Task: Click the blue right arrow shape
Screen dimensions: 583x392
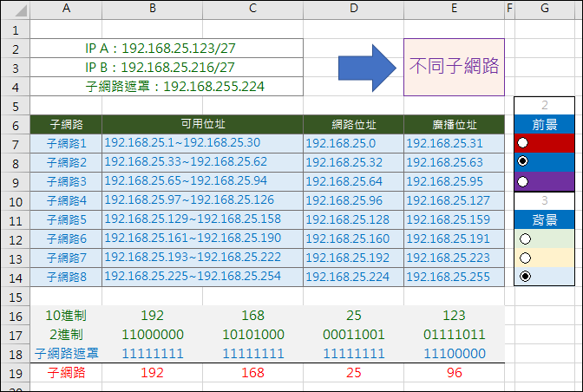Action: pyautogui.click(x=367, y=68)
